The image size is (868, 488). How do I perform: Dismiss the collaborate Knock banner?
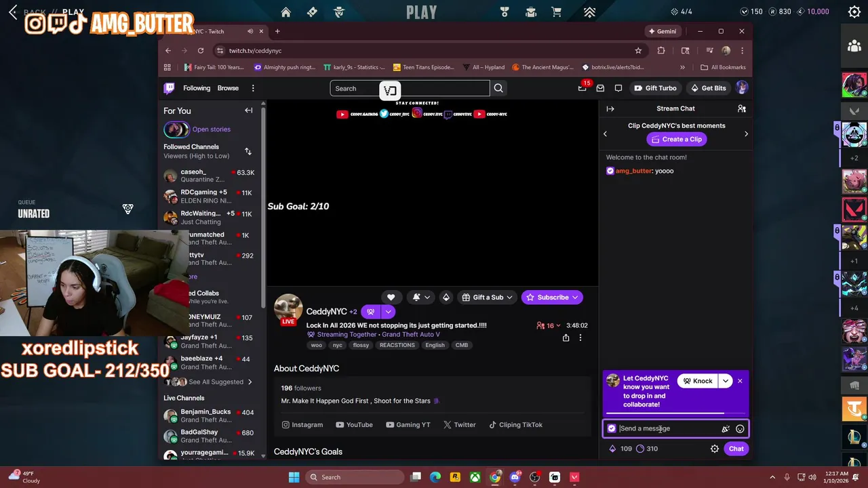[x=740, y=381]
